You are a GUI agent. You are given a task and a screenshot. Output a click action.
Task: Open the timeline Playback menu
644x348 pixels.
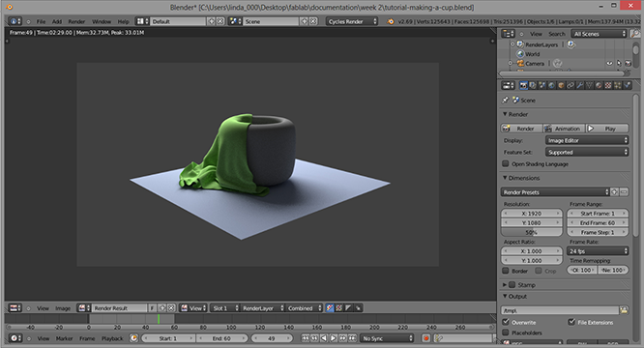click(x=112, y=338)
